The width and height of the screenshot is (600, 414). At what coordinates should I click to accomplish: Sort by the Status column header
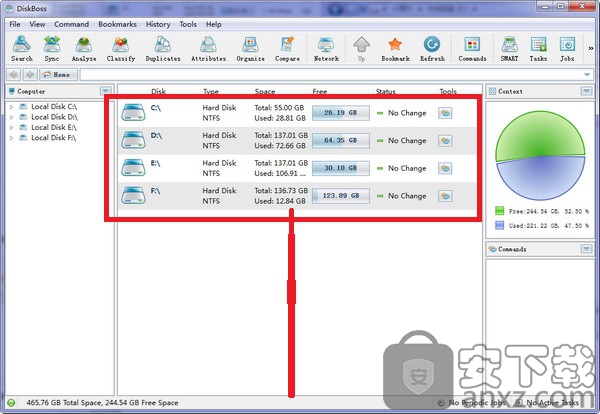click(x=385, y=91)
